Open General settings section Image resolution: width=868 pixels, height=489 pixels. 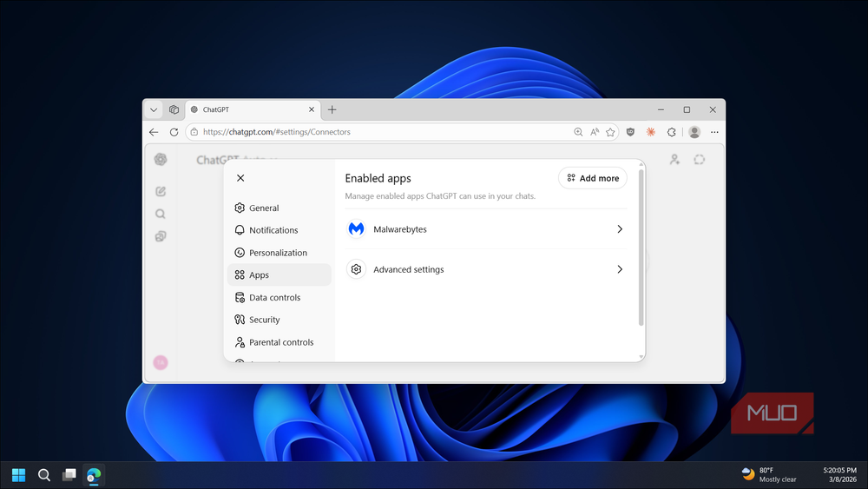point(279,208)
